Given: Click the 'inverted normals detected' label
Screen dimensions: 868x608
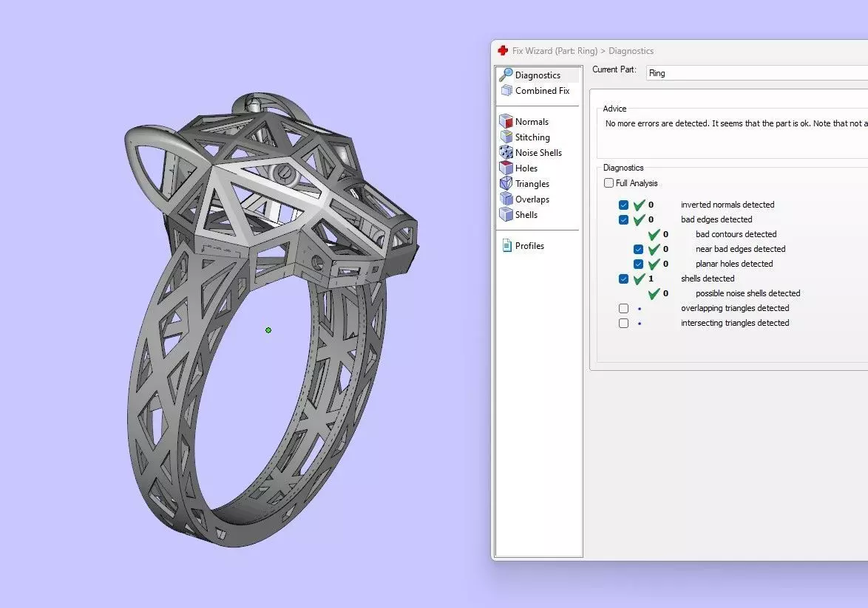Looking at the screenshot, I should point(728,205).
